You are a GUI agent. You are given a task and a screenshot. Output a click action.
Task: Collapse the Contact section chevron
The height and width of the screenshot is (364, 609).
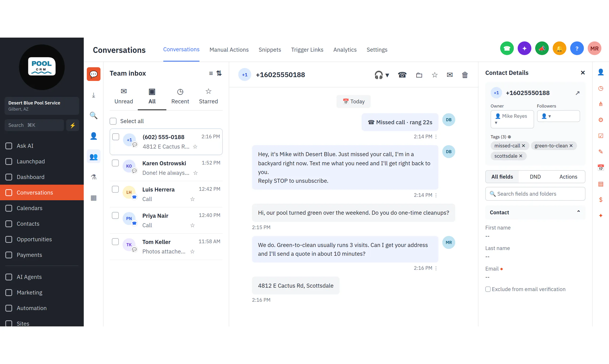578,211
